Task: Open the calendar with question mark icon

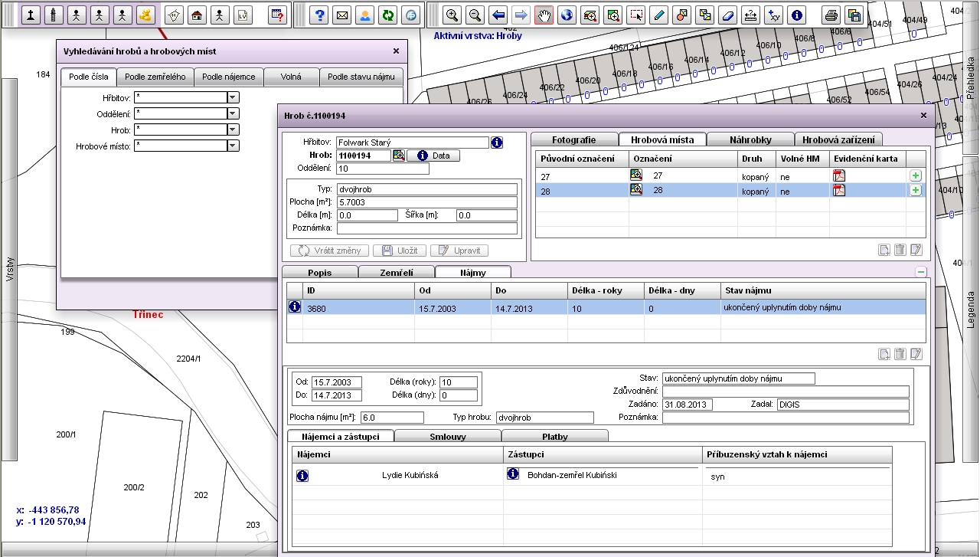Action: (x=278, y=15)
